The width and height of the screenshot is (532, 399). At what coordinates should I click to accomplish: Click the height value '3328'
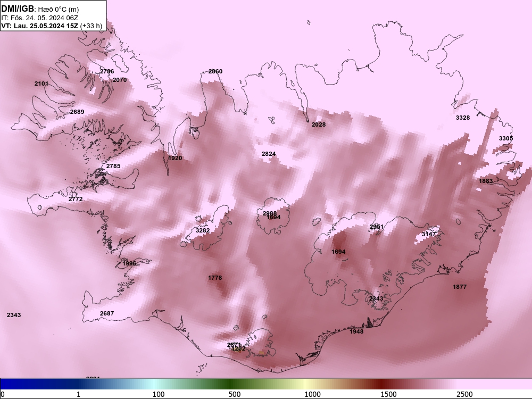pyautogui.click(x=463, y=118)
